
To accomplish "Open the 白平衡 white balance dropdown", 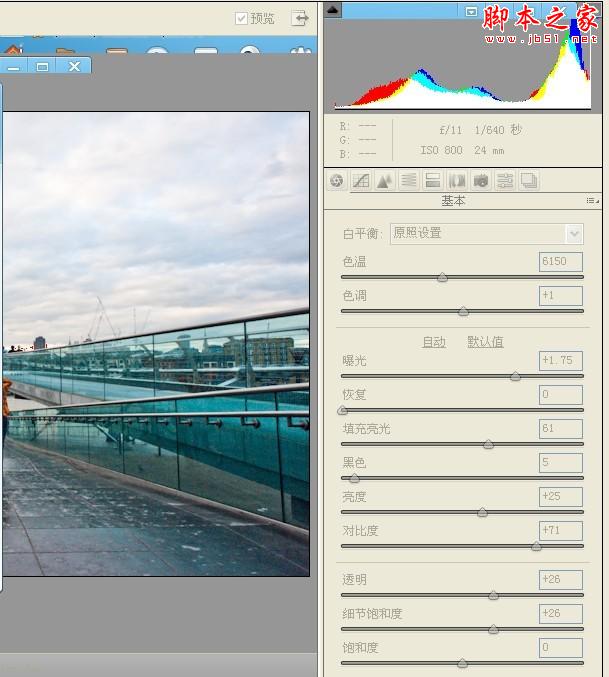I will coord(486,234).
